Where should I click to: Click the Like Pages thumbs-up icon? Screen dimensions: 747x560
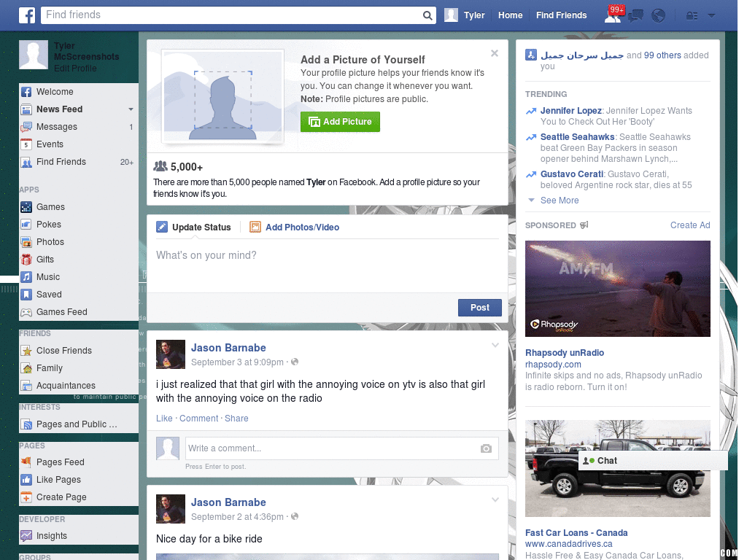[x=26, y=480]
